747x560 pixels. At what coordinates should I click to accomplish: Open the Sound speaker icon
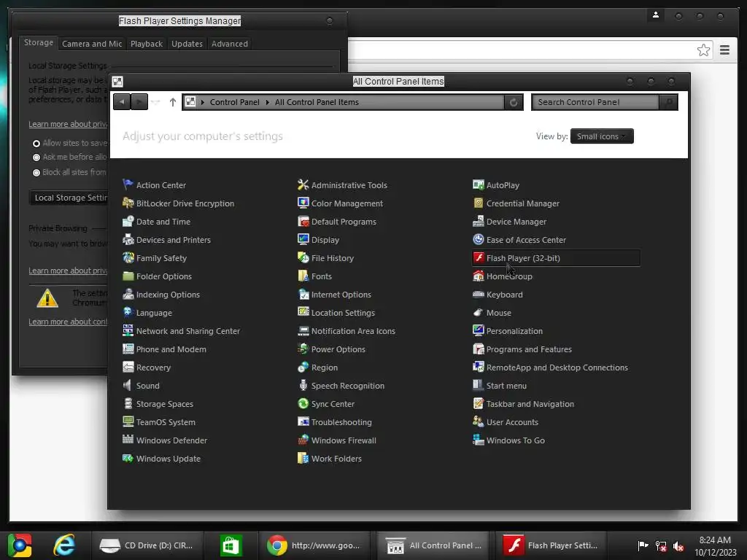[x=128, y=385]
